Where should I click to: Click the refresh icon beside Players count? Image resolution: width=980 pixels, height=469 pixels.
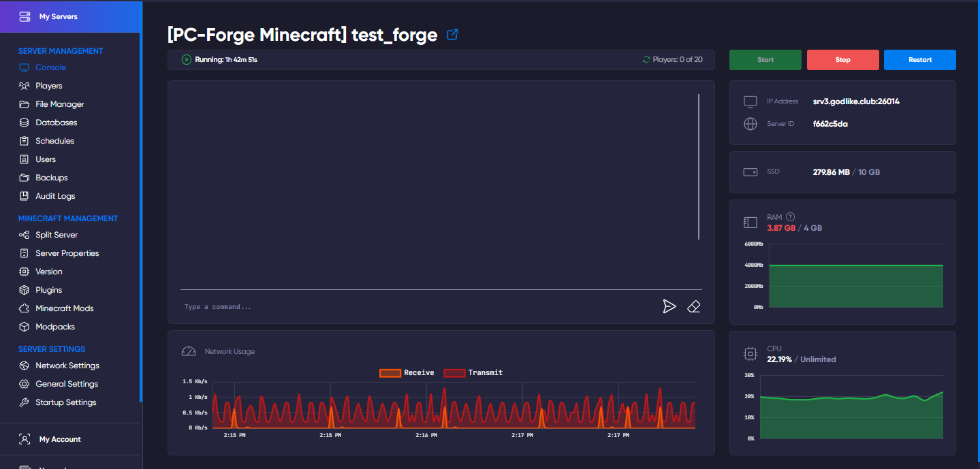(646, 60)
